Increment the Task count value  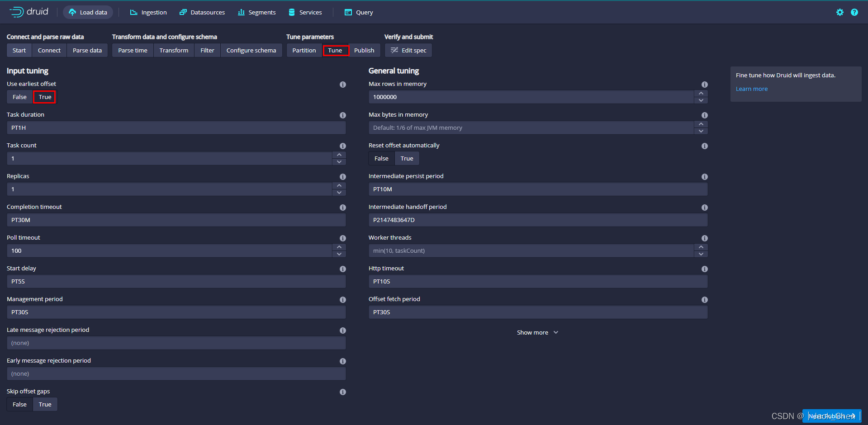339,155
